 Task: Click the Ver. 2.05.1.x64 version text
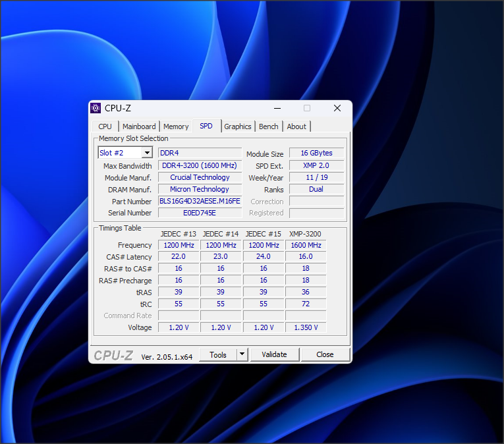pyautogui.click(x=167, y=357)
